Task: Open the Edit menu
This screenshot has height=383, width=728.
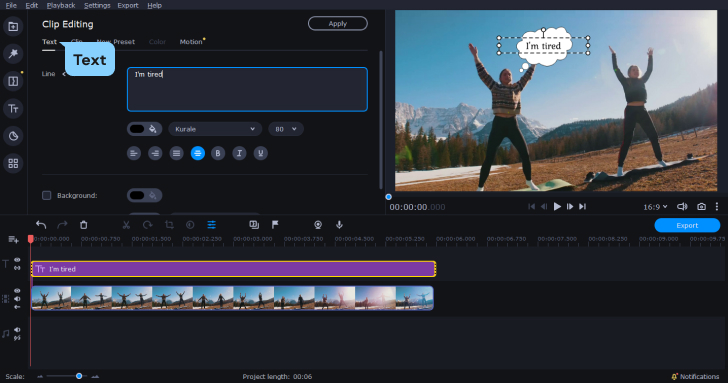Action: click(x=32, y=5)
